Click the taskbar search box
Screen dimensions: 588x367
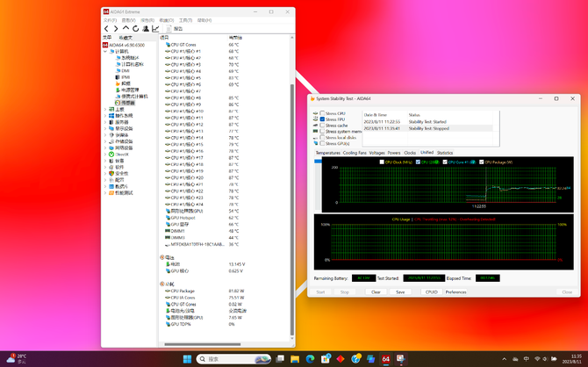click(233, 359)
